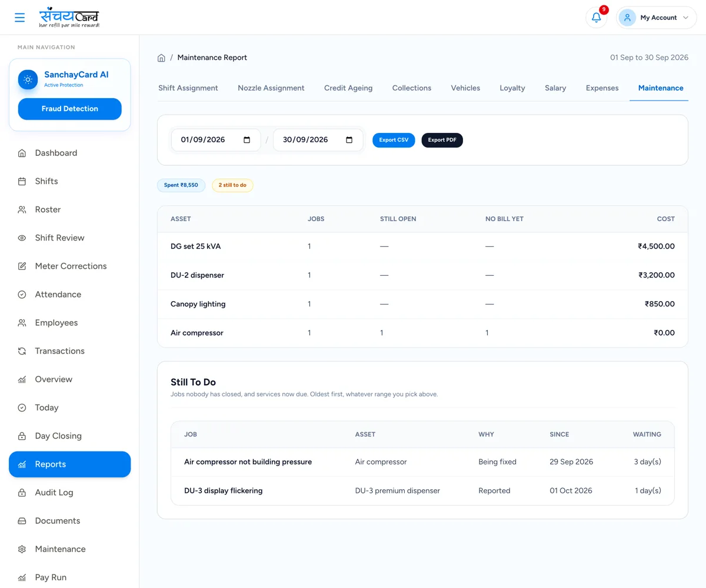Click the Today check-circle icon

point(22,407)
